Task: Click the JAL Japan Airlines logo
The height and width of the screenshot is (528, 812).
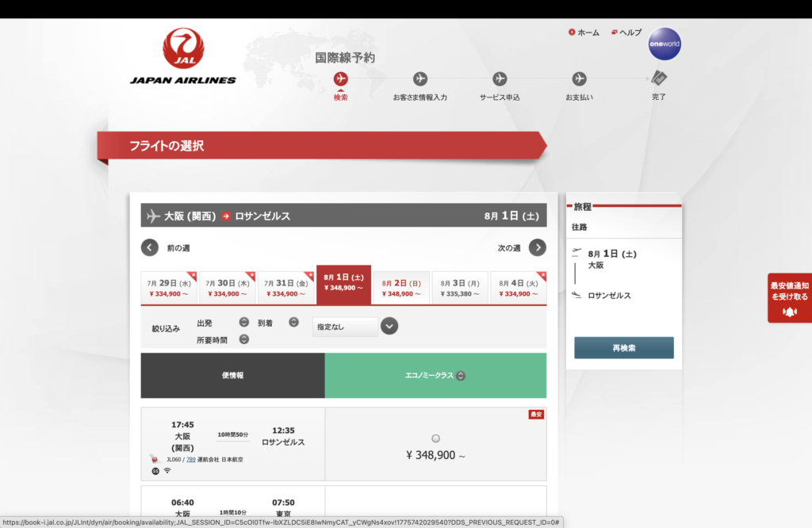Action: click(183, 57)
